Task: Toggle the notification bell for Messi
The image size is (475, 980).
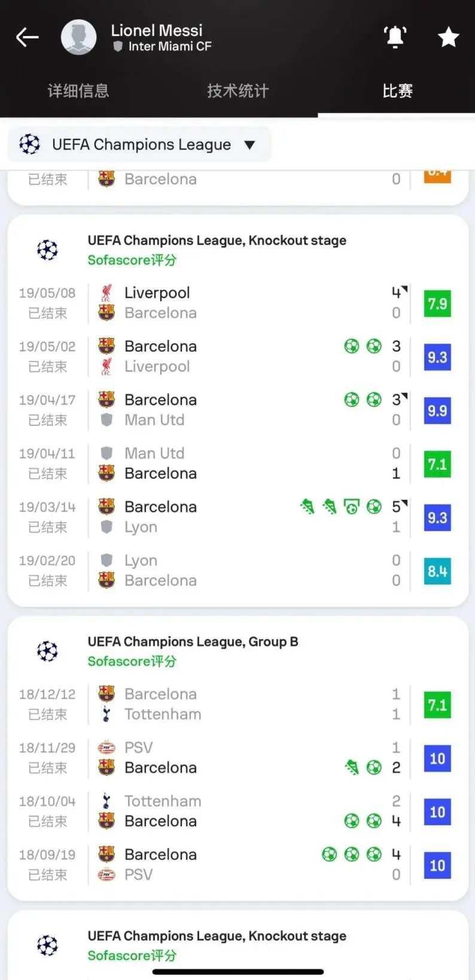Action: (x=395, y=37)
